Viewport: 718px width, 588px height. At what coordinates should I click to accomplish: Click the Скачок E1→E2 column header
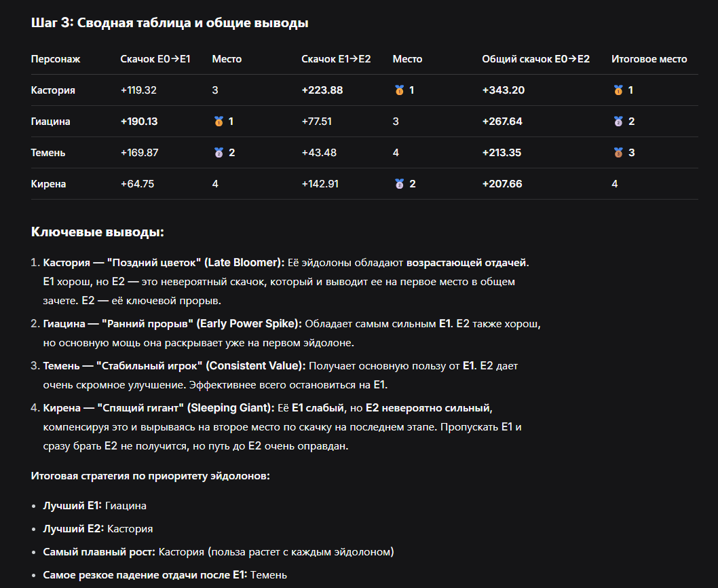[x=336, y=59]
